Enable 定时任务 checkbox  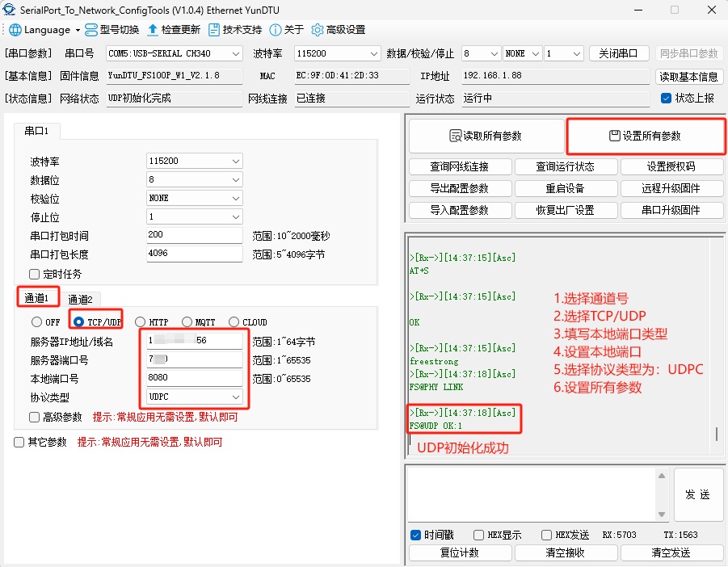click(x=35, y=275)
